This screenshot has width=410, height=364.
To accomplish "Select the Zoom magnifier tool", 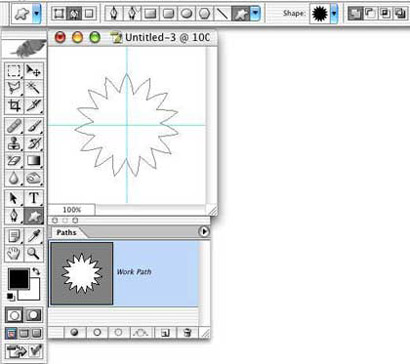I will click(x=34, y=254).
